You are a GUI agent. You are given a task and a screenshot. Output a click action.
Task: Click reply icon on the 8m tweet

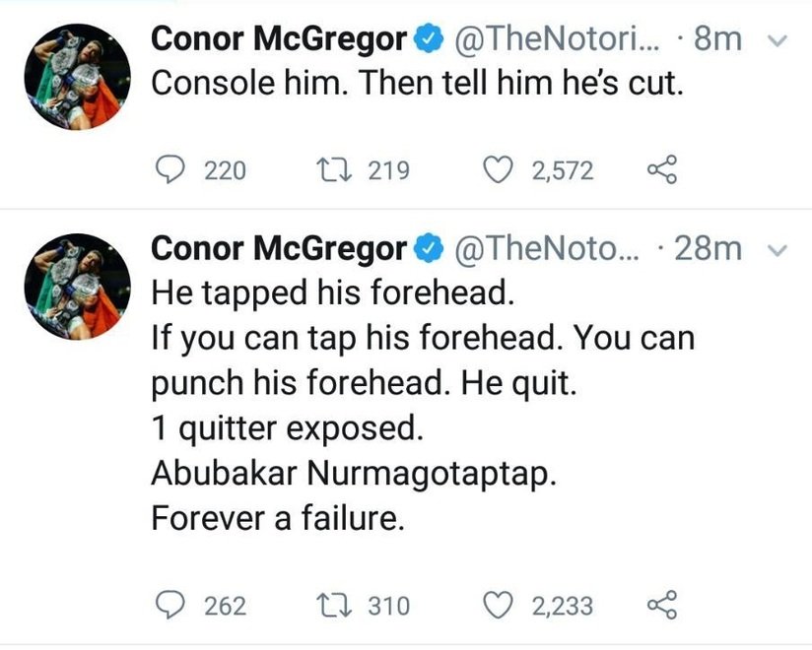174,171
